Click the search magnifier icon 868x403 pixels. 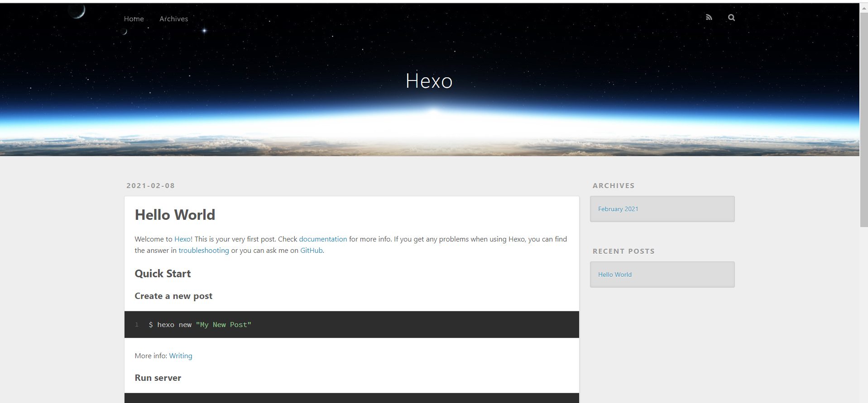tap(731, 18)
